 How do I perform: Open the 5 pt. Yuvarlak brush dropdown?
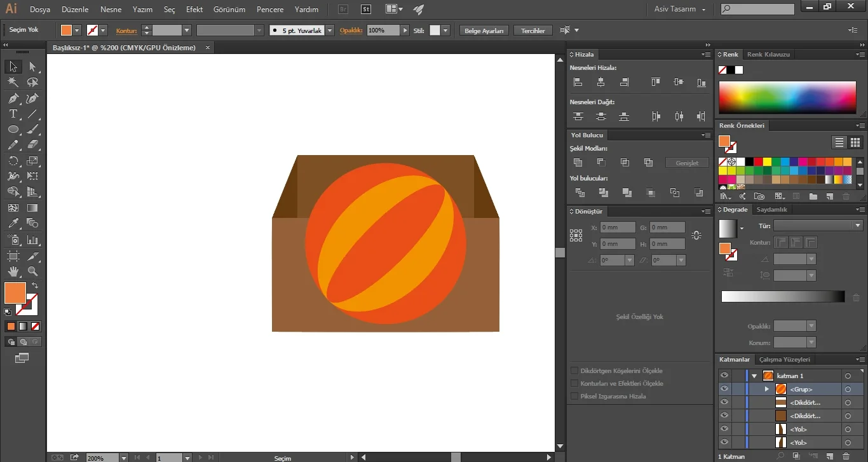coord(330,30)
